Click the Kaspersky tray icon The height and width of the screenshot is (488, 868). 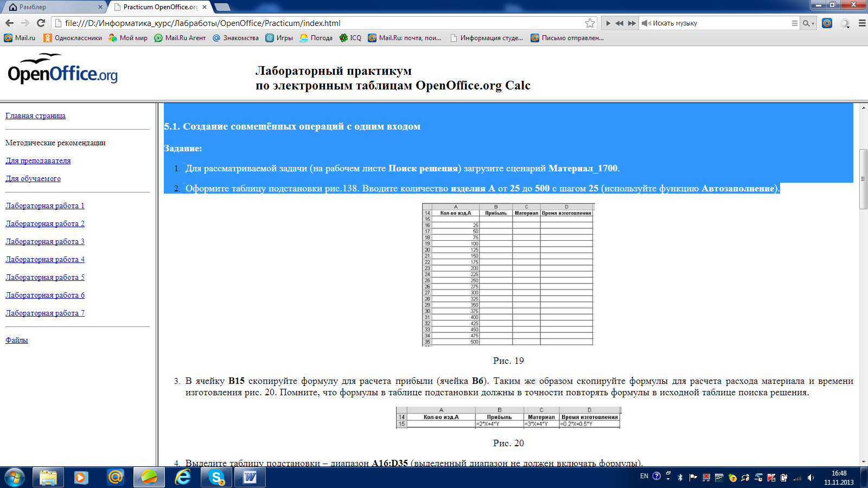771,478
